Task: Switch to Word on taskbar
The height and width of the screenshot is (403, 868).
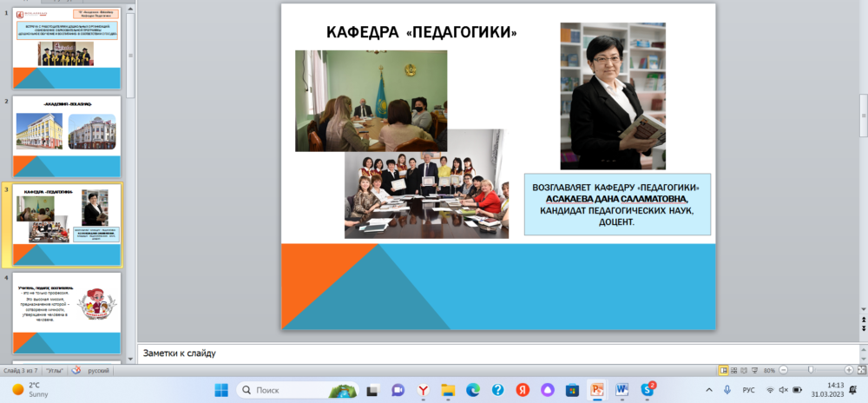Action: click(622, 390)
